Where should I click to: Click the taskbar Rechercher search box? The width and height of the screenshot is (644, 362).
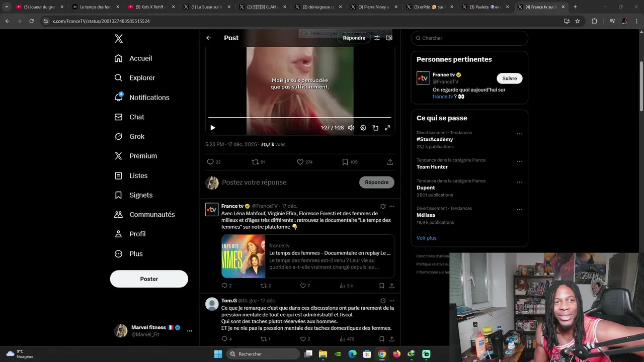263,354
